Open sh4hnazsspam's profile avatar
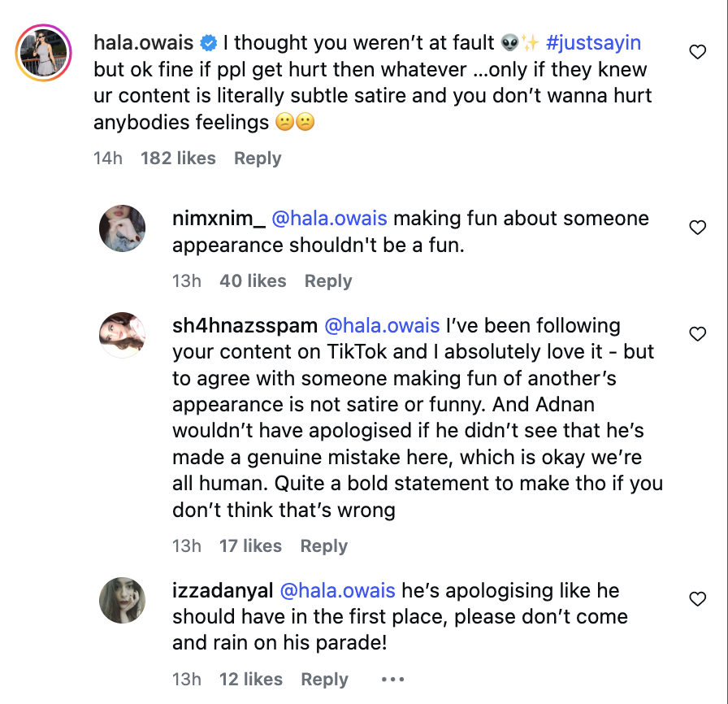Screen dimensions: 728x704 tap(122, 335)
